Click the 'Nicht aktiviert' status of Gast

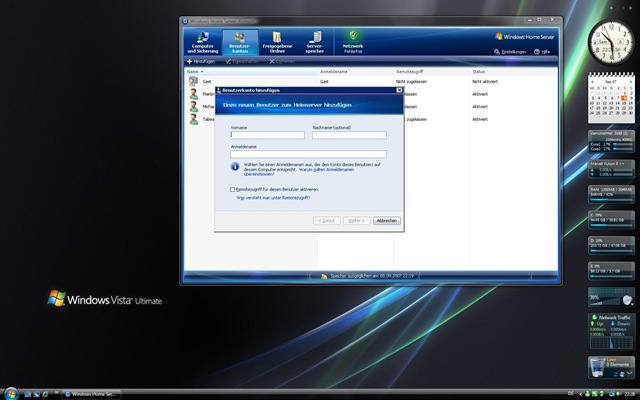(x=485, y=82)
